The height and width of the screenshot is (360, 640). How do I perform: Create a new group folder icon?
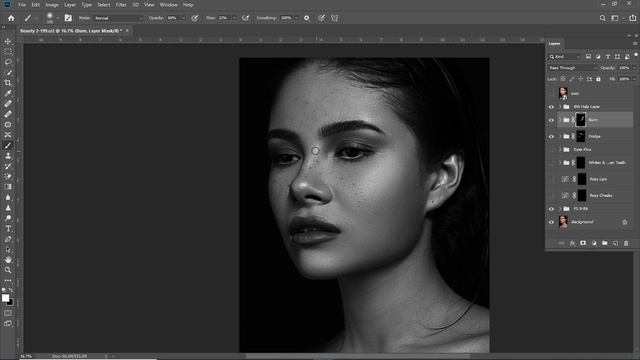pyautogui.click(x=604, y=243)
